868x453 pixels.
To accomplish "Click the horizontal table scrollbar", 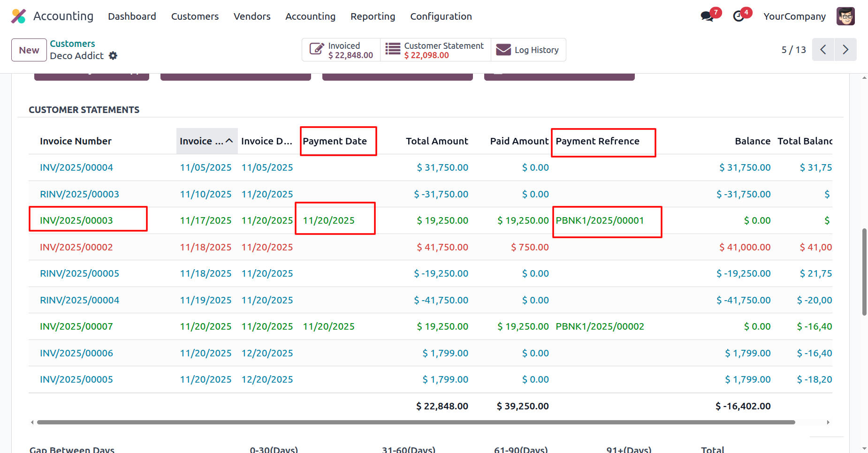I will point(416,423).
